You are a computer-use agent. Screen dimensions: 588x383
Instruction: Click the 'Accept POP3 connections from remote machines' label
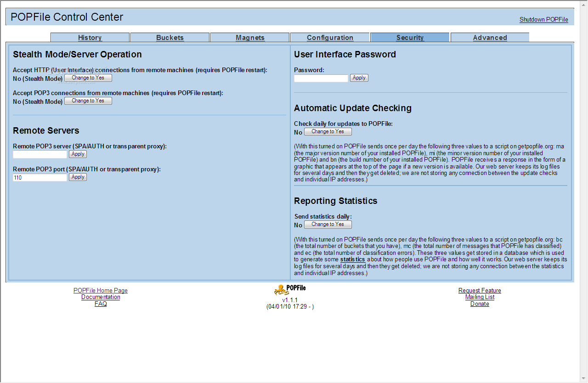point(118,93)
